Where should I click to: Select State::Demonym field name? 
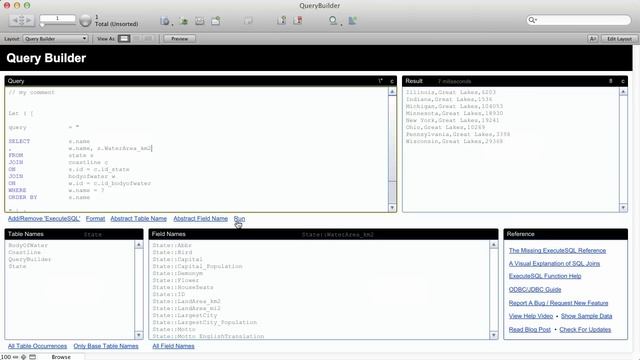[x=177, y=273]
